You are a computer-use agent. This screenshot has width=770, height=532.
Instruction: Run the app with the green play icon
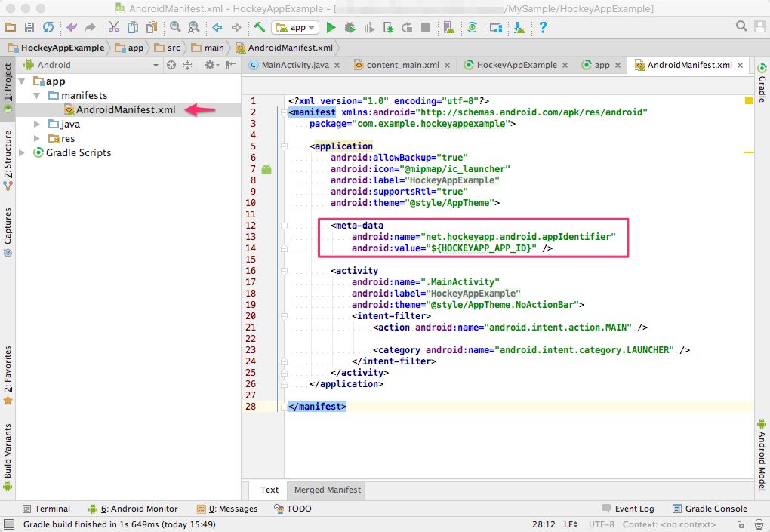[x=331, y=27]
